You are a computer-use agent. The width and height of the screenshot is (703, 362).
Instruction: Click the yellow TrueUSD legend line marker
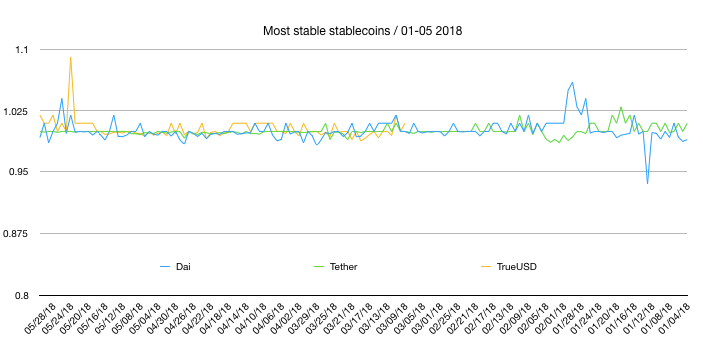486,267
